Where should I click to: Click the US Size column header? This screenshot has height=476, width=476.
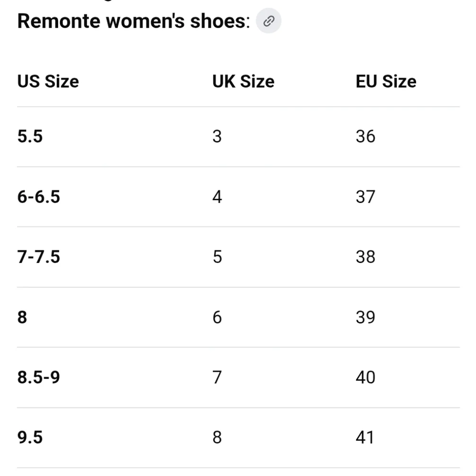pos(48,81)
